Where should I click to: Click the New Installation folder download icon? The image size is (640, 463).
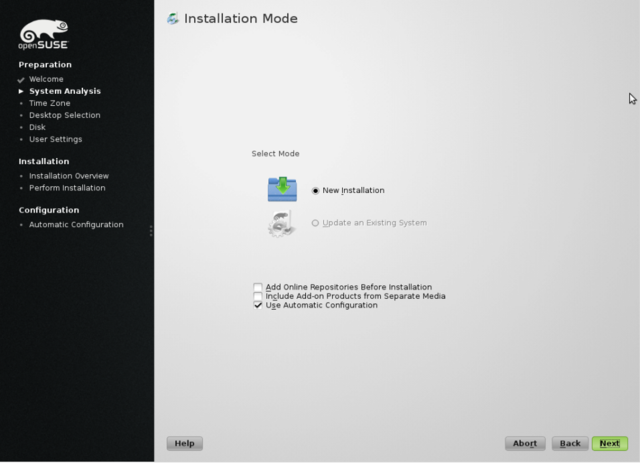(282, 189)
